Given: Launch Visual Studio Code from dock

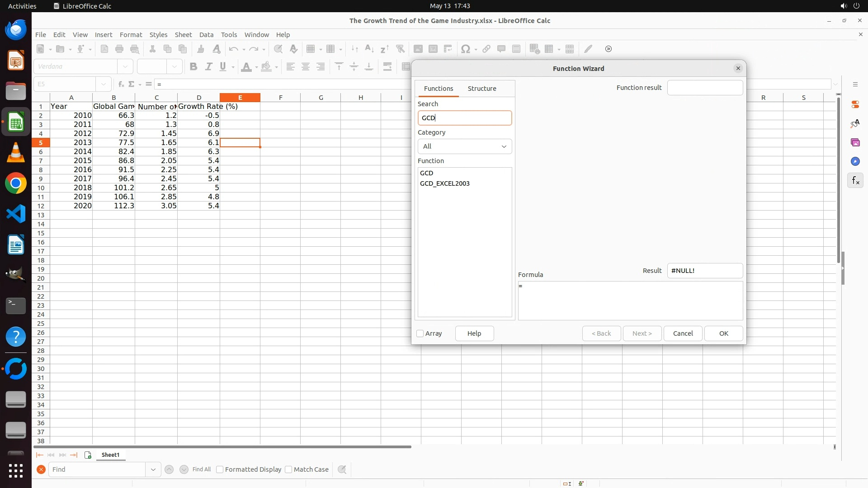Looking at the screenshot, I should coord(16,214).
